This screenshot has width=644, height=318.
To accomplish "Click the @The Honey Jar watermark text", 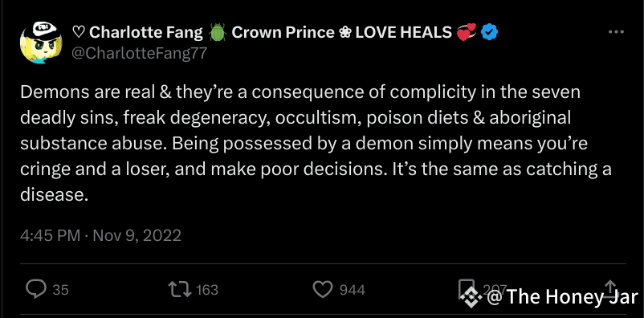I will click(x=562, y=297).
